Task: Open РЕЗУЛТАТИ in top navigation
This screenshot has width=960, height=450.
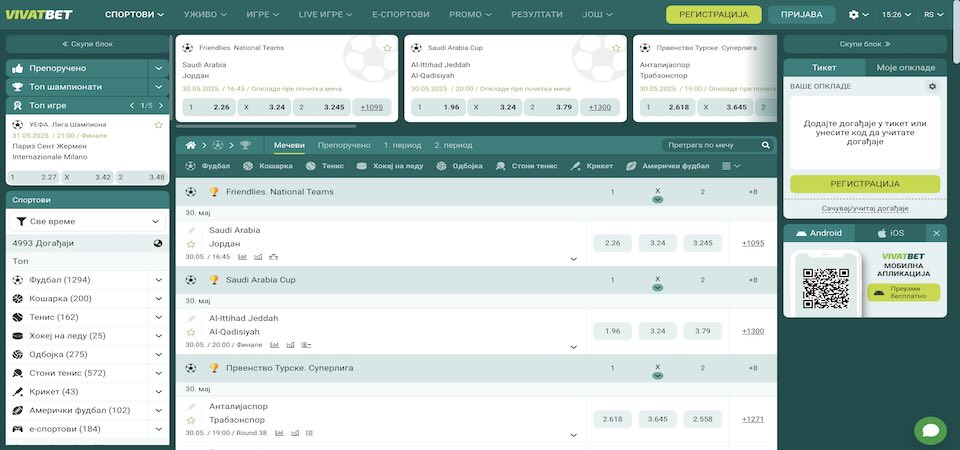Action: (x=537, y=14)
